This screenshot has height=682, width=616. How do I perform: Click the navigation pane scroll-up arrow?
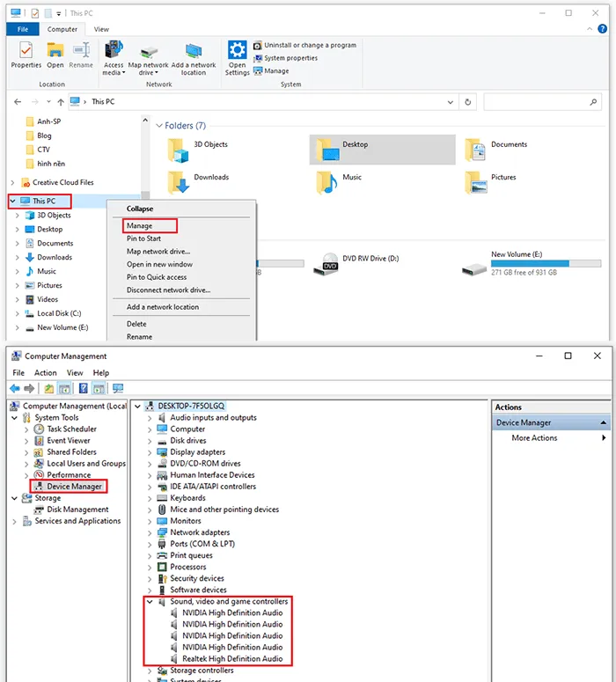(x=145, y=120)
